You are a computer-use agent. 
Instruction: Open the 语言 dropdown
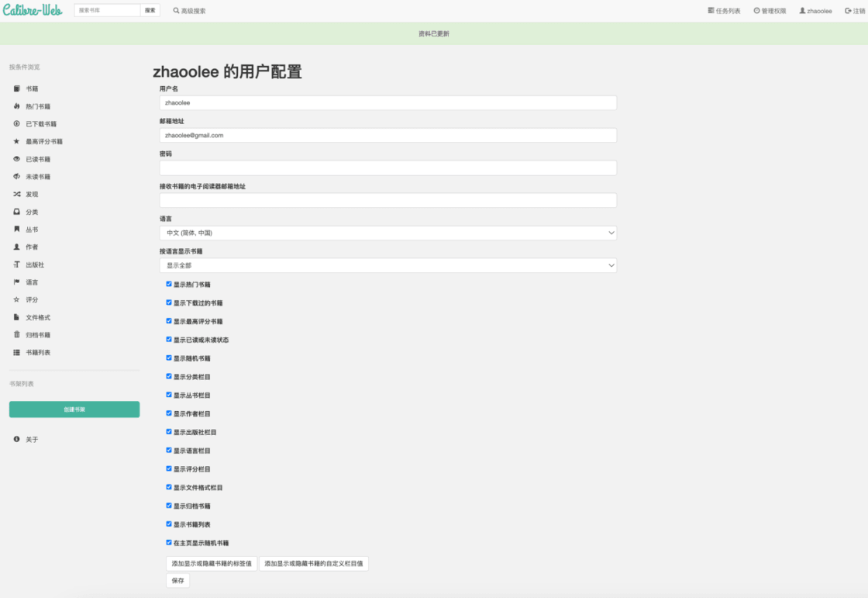point(387,233)
